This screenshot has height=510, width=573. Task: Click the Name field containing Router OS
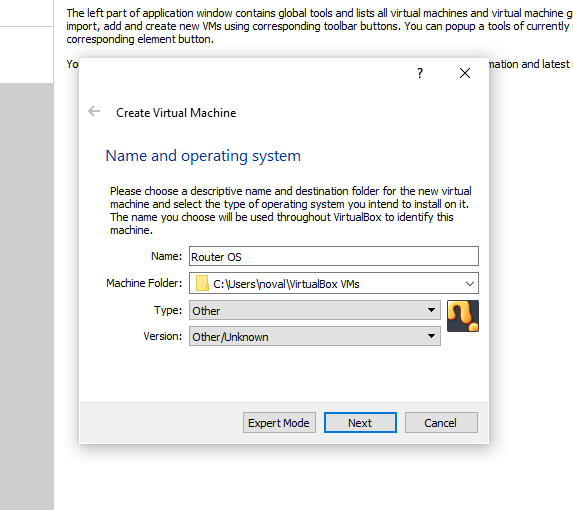[334, 256]
